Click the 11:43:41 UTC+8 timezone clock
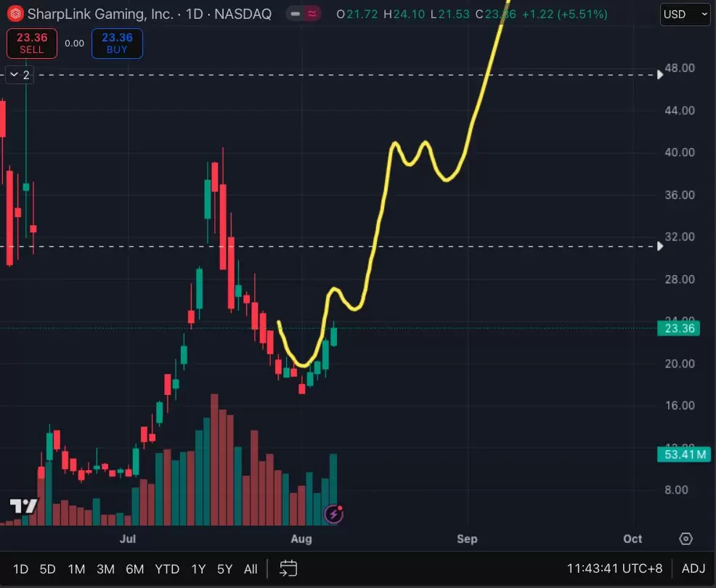716x588 pixels. (x=614, y=568)
